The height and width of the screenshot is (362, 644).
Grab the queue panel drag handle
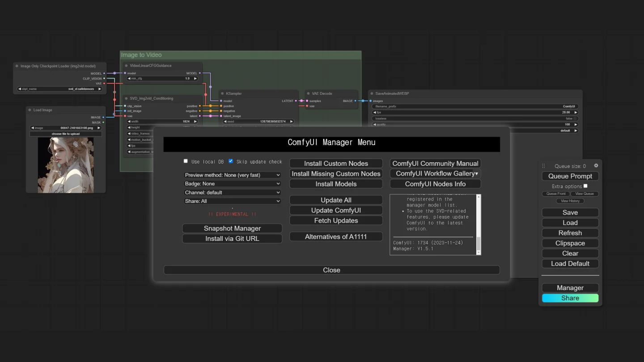coord(544,166)
